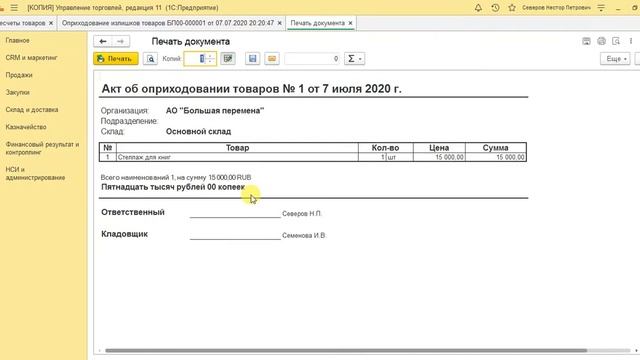The width and height of the screenshot is (640, 360).
Task: Click the Кол-во column header
Action: 385,148
